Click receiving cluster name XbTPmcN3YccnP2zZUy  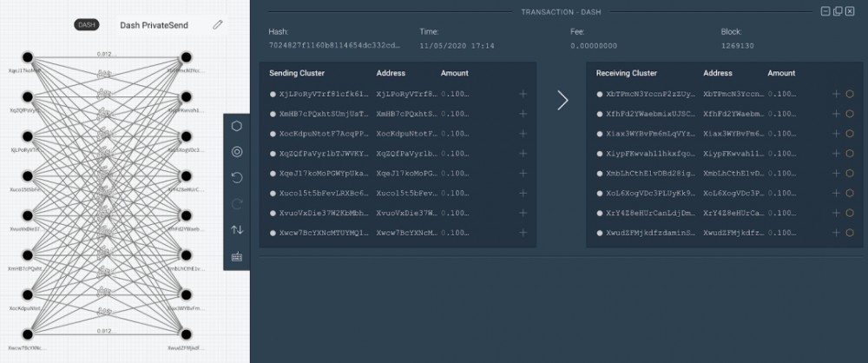point(651,94)
